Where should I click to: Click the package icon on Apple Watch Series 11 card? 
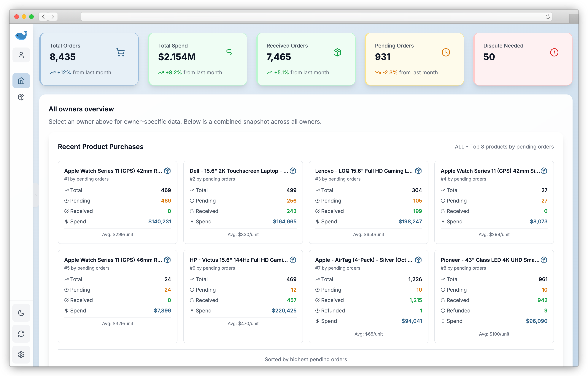(168, 171)
